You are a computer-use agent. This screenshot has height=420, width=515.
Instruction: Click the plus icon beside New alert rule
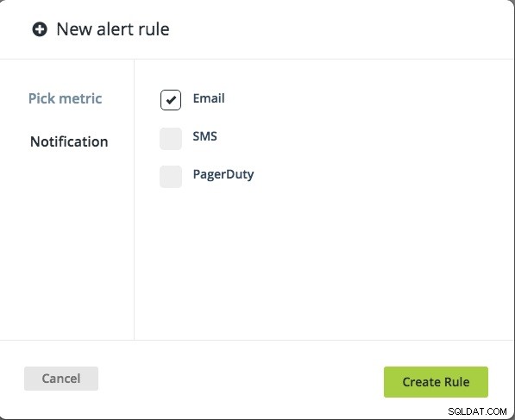coord(40,29)
